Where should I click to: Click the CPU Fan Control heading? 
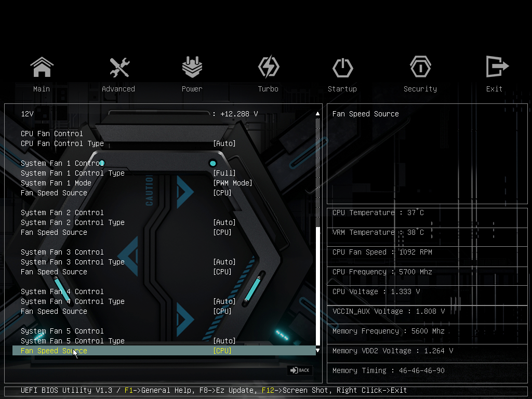[51, 134]
